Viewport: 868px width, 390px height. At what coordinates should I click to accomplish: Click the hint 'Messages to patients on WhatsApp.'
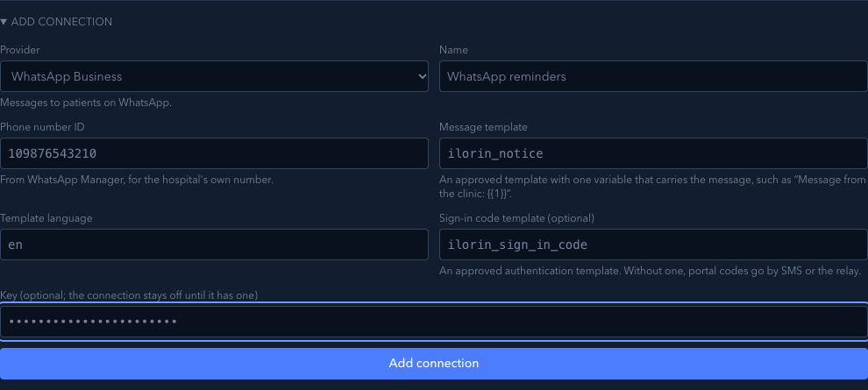click(x=86, y=103)
